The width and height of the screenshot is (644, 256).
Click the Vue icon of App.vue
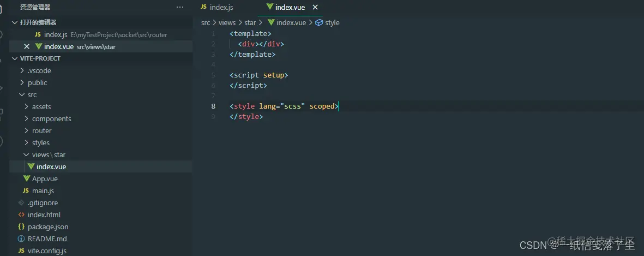click(27, 178)
